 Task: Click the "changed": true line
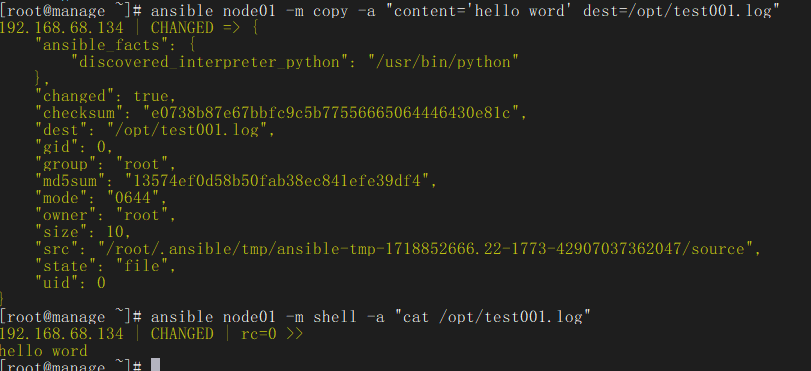pos(106,96)
